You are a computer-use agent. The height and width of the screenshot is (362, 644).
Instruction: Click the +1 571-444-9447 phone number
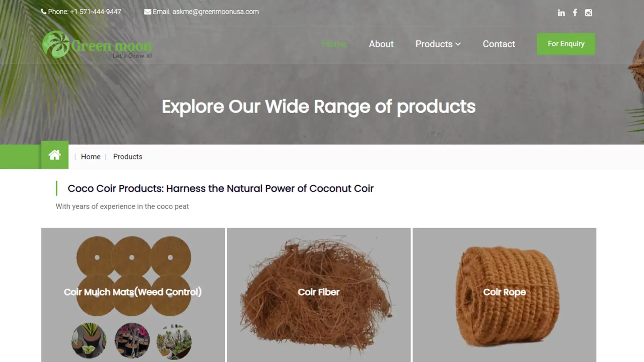click(96, 12)
